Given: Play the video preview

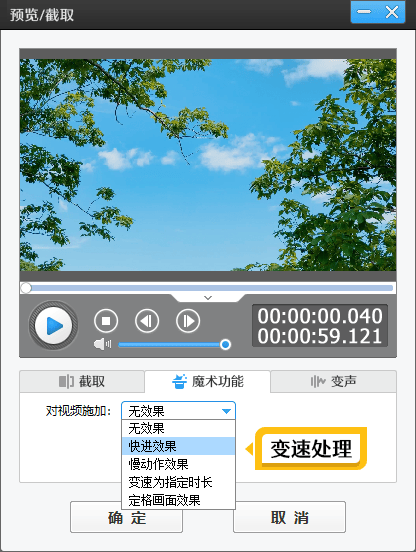Looking at the screenshot, I should pyautogui.click(x=53, y=325).
